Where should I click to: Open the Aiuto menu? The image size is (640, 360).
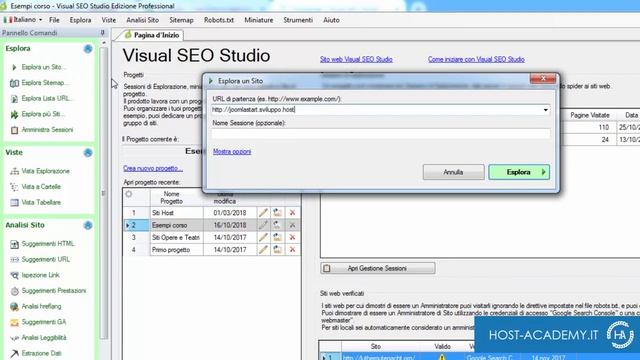331,20
